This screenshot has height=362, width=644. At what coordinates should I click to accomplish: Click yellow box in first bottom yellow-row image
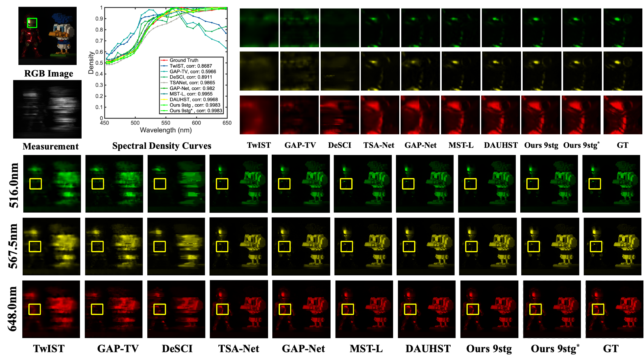point(35,246)
